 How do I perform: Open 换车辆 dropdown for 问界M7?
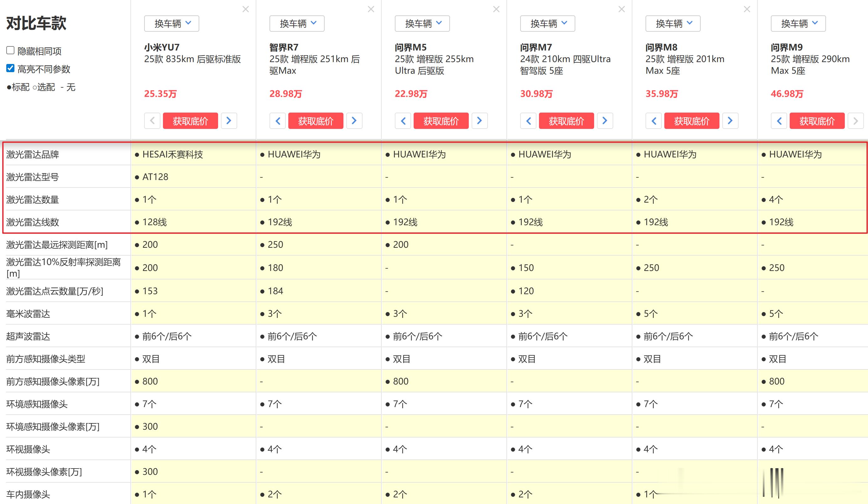tap(548, 24)
